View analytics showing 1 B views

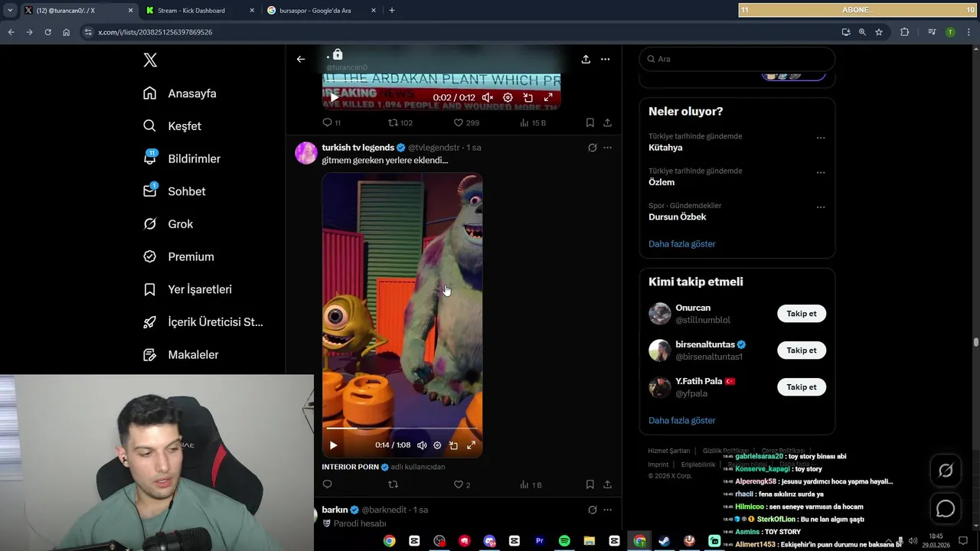click(531, 484)
